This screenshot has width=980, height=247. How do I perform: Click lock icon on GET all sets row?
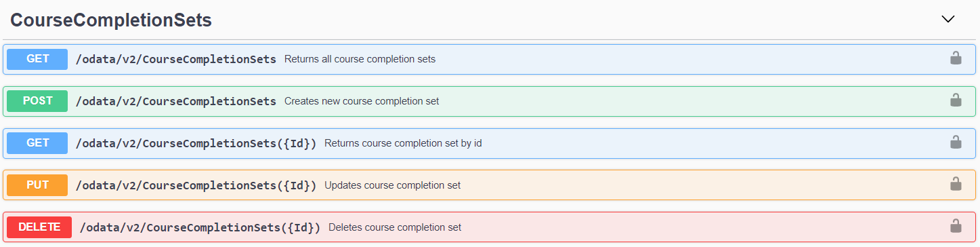coord(956,58)
